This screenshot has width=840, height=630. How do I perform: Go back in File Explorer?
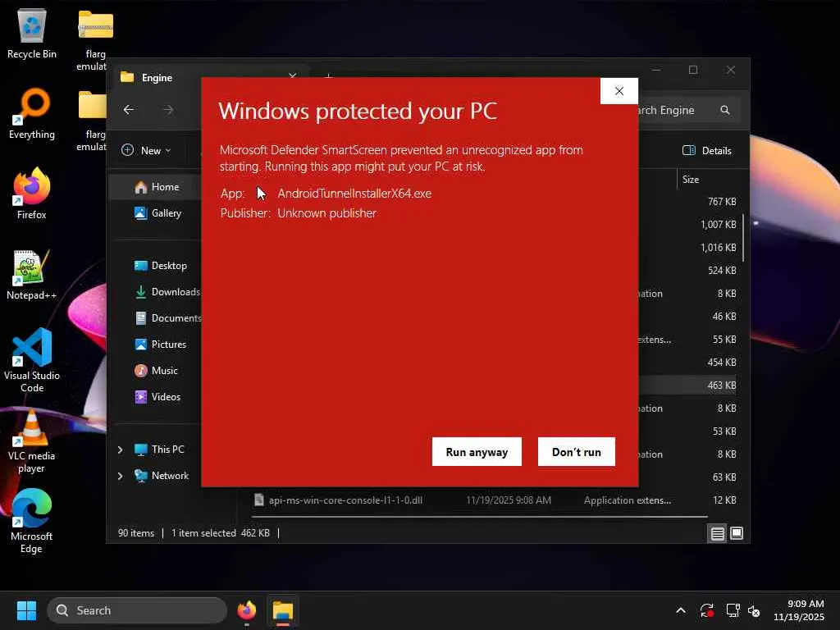click(x=129, y=110)
